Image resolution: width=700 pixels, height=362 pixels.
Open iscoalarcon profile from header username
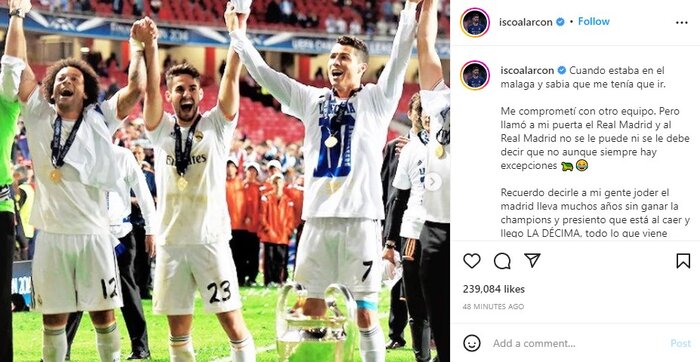point(526,22)
